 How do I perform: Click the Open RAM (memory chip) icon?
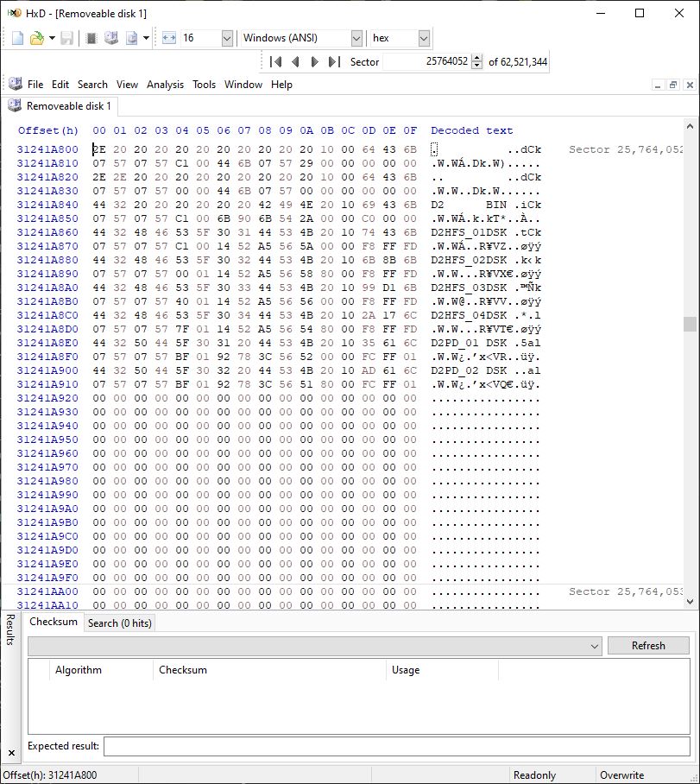[x=91, y=38]
